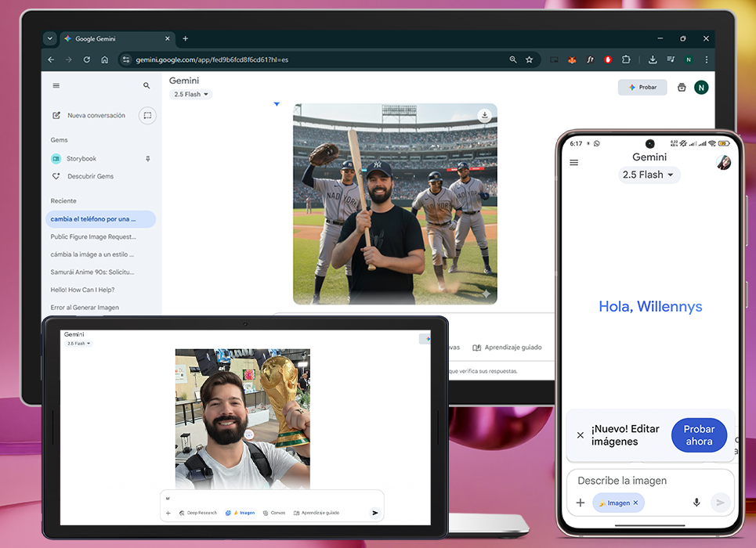Tap the Probar ahora button on phone
The image size is (756, 548).
click(x=699, y=435)
